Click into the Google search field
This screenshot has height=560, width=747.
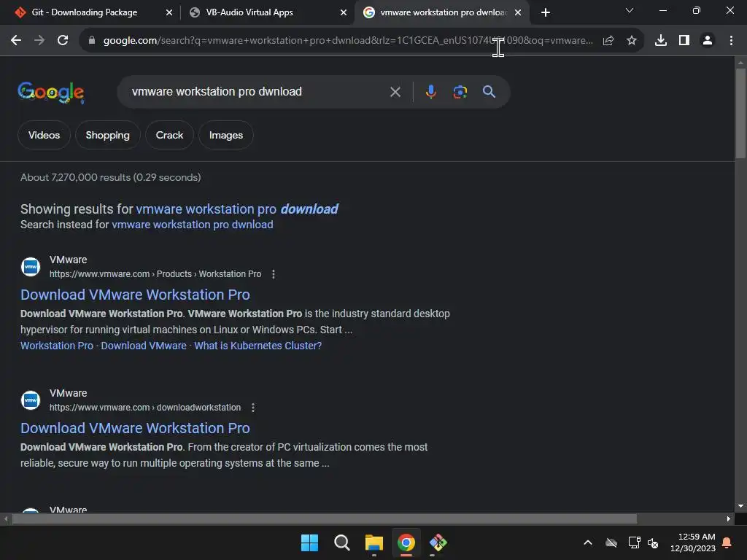(258, 91)
